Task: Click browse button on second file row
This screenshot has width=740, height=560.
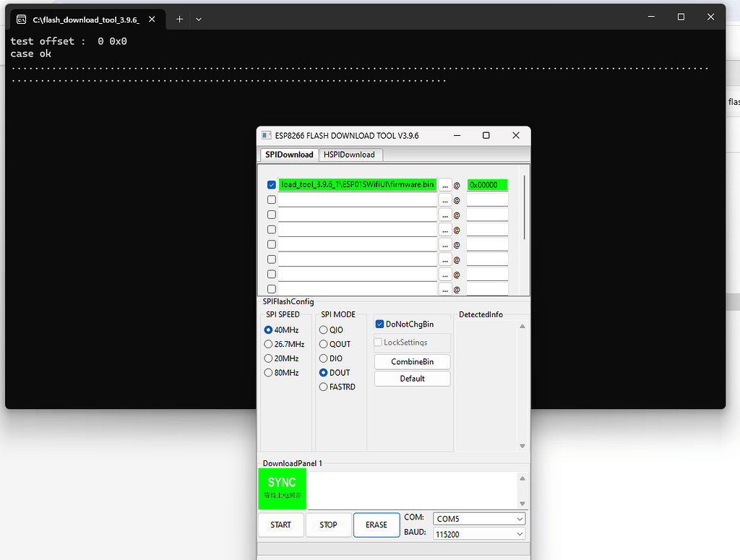Action: (x=445, y=200)
